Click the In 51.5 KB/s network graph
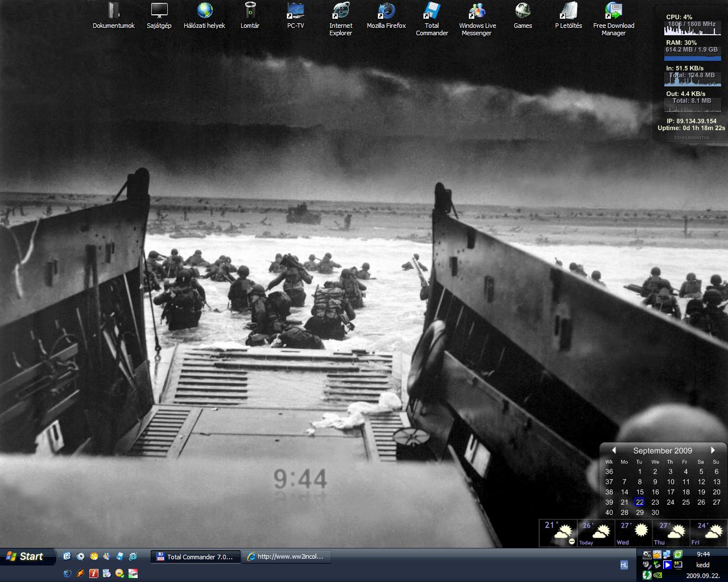 (692, 79)
